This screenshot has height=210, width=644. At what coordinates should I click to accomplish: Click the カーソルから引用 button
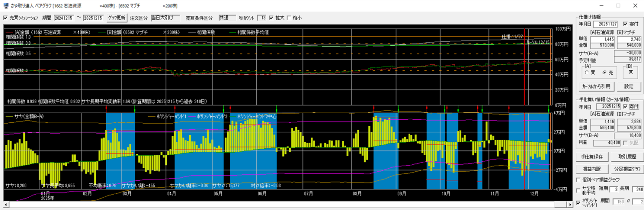596,86
